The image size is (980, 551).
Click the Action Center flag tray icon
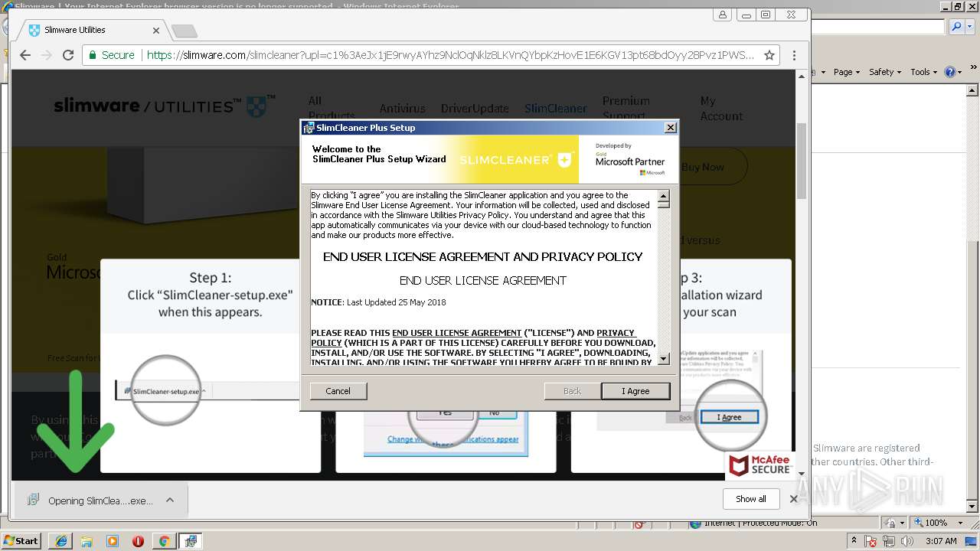pos(871,541)
